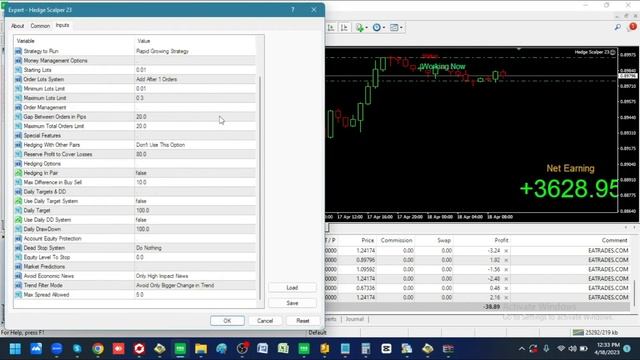
Task: Open the Windows Start menu
Action: tap(15, 349)
